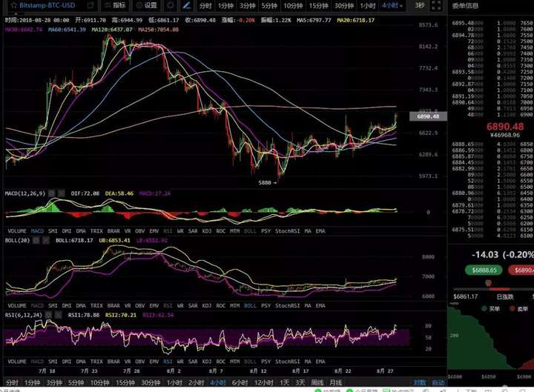Screen dimensions: 534x392
Task: Click the 6888.65 top bid row in order book
Action: coord(492,144)
